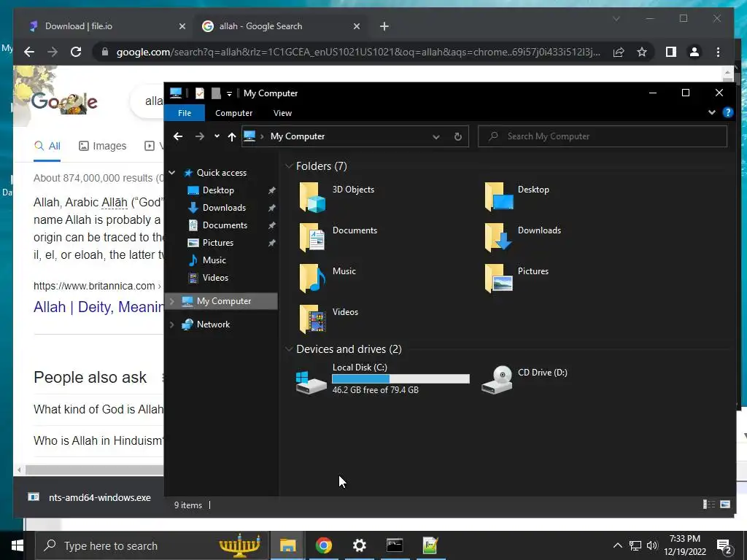Image resolution: width=747 pixels, height=560 pixels.
Task: Select the Google Images search tab
Action: point(102,146)
